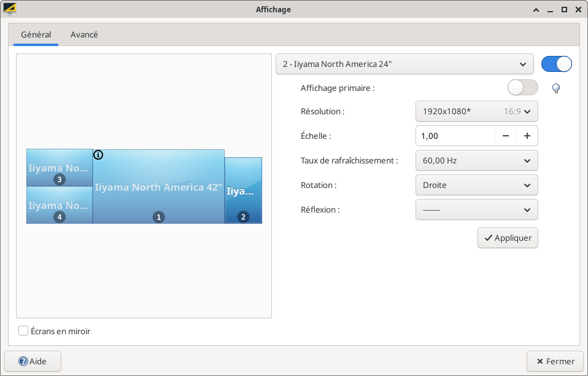This screenshot has width=588, height=376.
Task: Roll up the window with the up-arrow icon
Action: click(536, 9)
